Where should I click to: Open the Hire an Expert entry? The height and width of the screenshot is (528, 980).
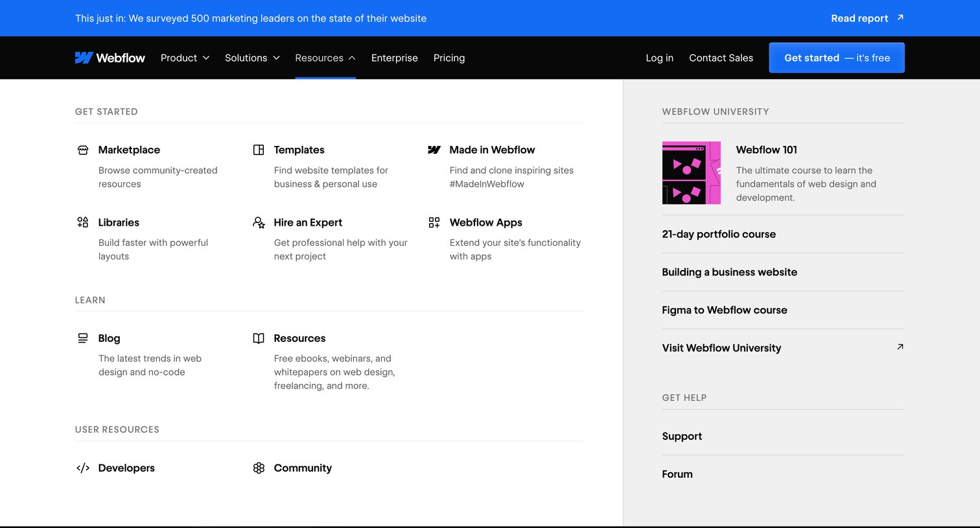click(308, 222)
